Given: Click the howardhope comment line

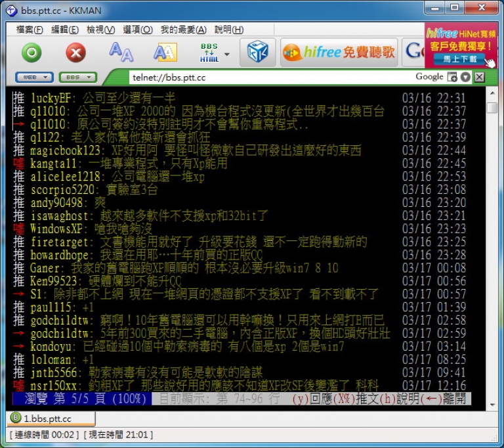Looking at the screenshot, I should [239, 255].
